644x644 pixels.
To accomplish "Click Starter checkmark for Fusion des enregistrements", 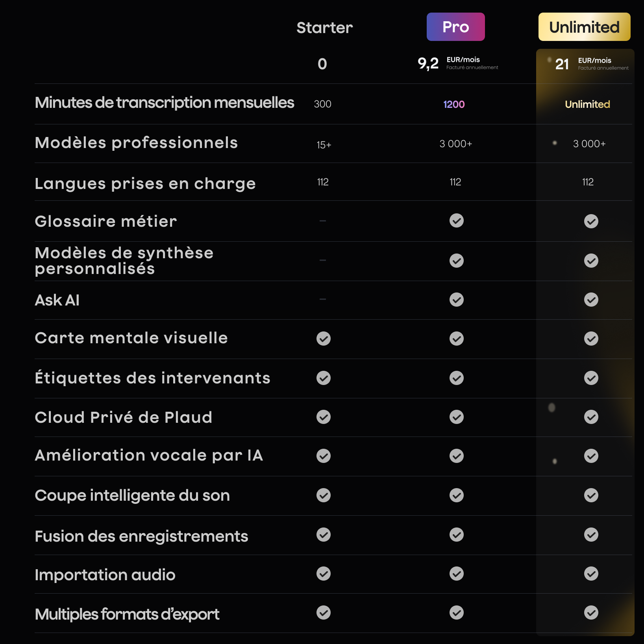I will pos(323,535).
